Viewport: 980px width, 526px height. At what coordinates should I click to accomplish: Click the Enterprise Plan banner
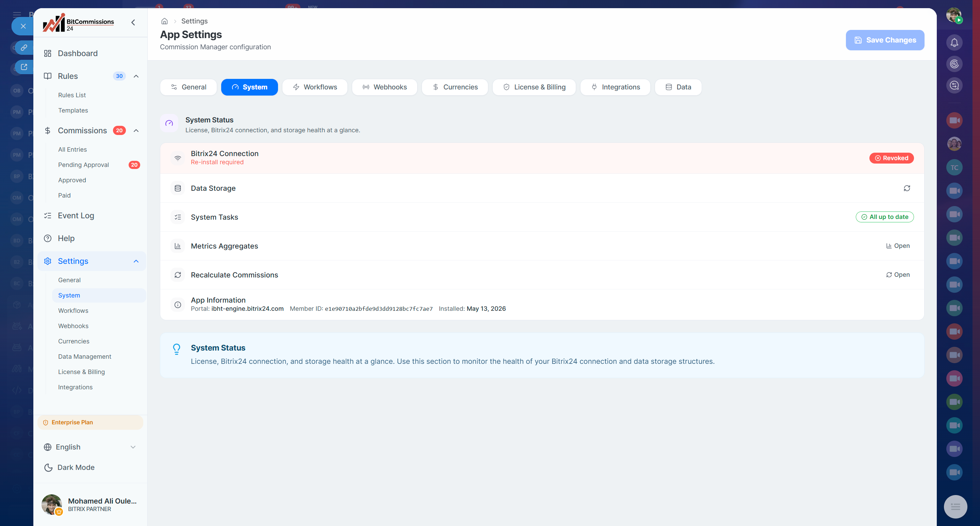tap(90, 423)
